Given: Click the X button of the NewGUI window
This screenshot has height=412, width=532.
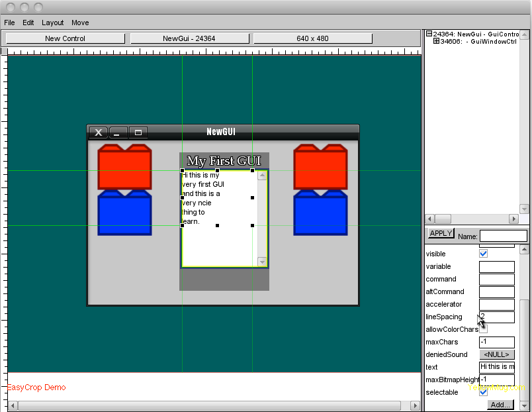Looking at the screenshot, I should click(x=98, y=132).
